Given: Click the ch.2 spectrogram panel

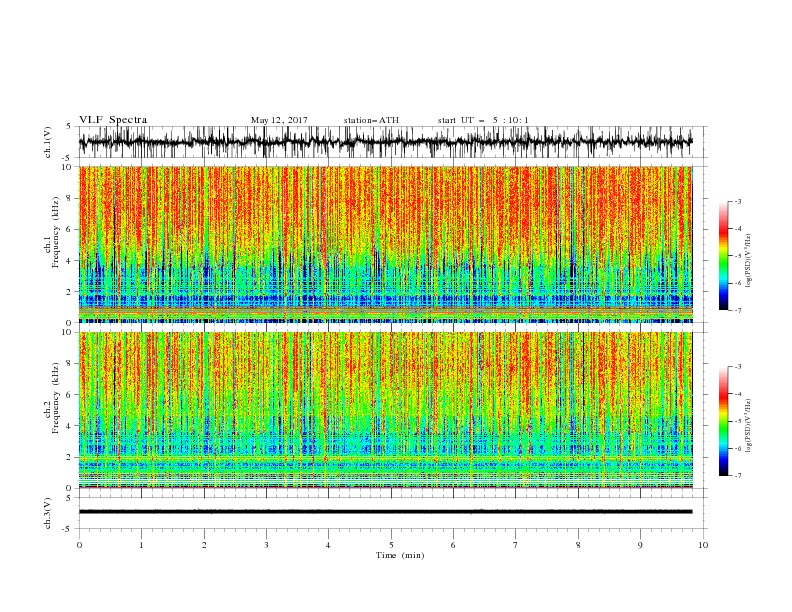Looking at the screenshot, I should pos(385,410).
